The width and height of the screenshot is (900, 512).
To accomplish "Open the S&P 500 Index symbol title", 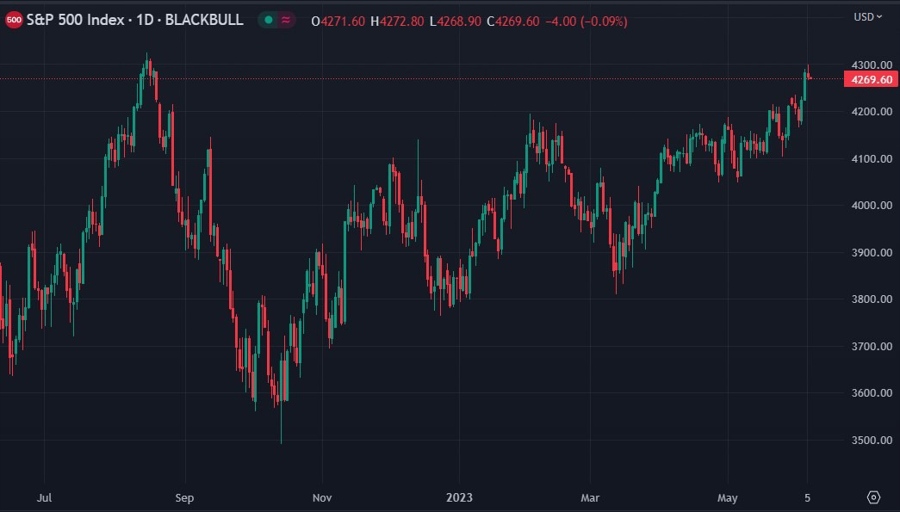I will [135, 20].
